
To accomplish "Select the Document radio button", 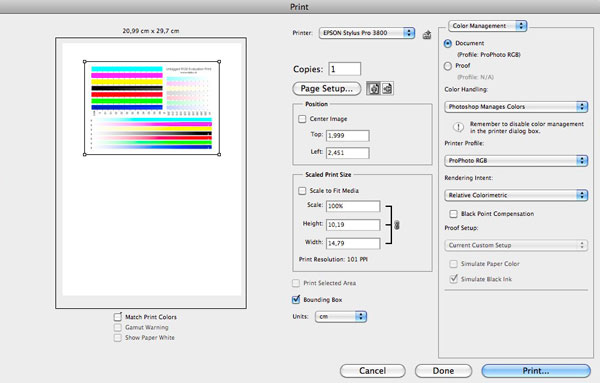I will tap(448, 44).
